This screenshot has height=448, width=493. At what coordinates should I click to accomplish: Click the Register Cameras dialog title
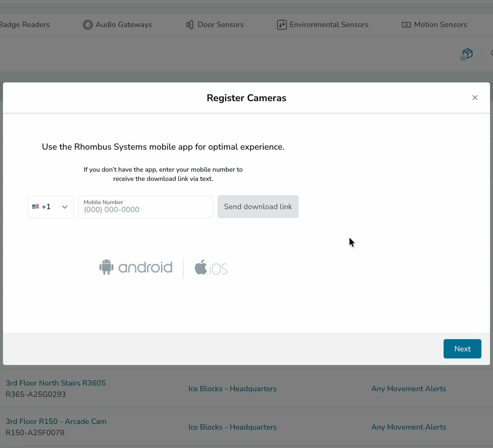246,98
